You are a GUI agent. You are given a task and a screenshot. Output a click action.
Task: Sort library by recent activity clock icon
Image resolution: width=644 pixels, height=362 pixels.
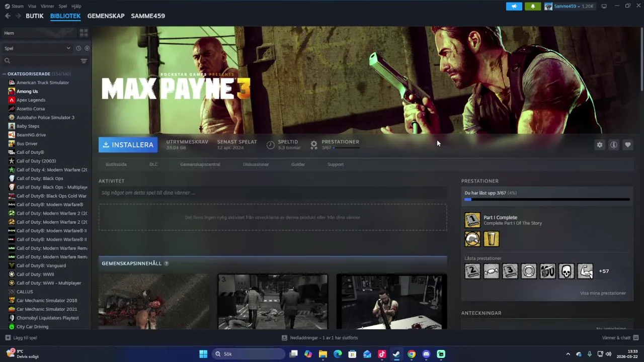tap(78, 48)
